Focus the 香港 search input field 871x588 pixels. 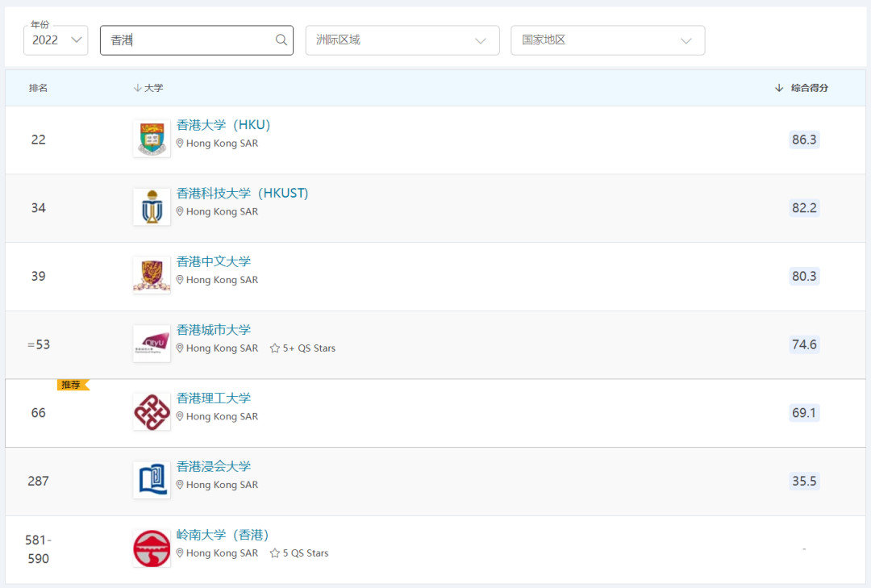pos(197,40)
